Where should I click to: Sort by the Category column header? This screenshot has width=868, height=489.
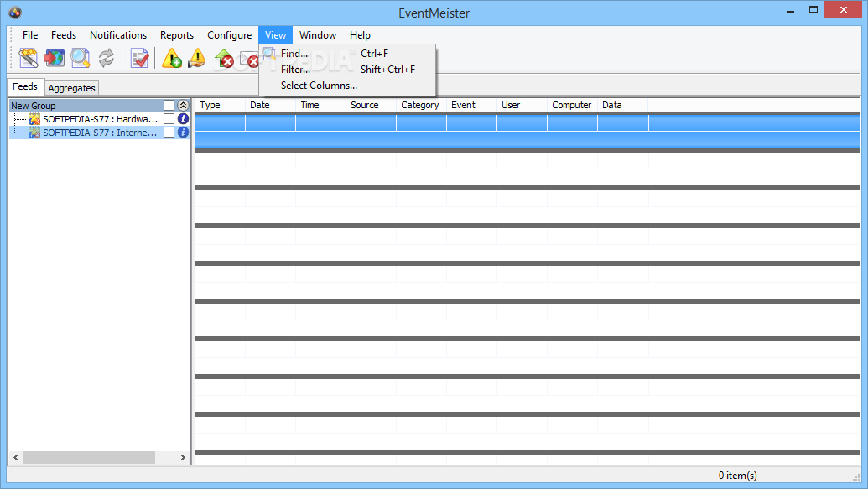(421, 105)
